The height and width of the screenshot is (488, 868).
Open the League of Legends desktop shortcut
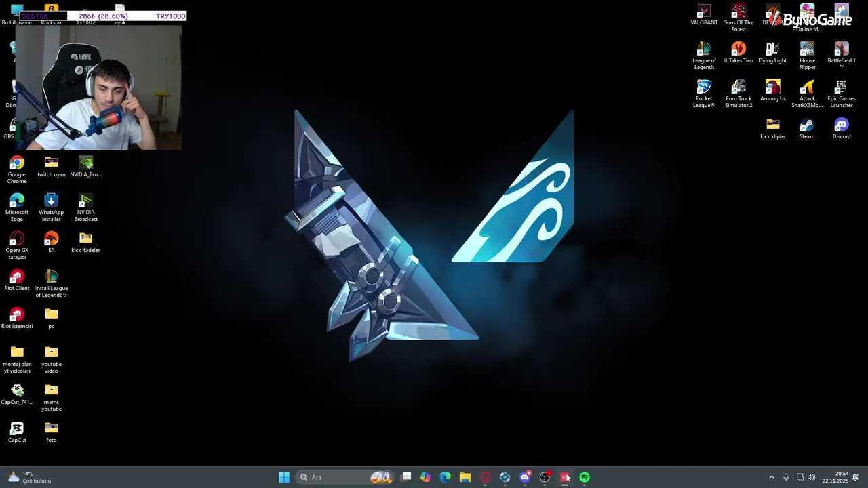(x=704, y=56)
